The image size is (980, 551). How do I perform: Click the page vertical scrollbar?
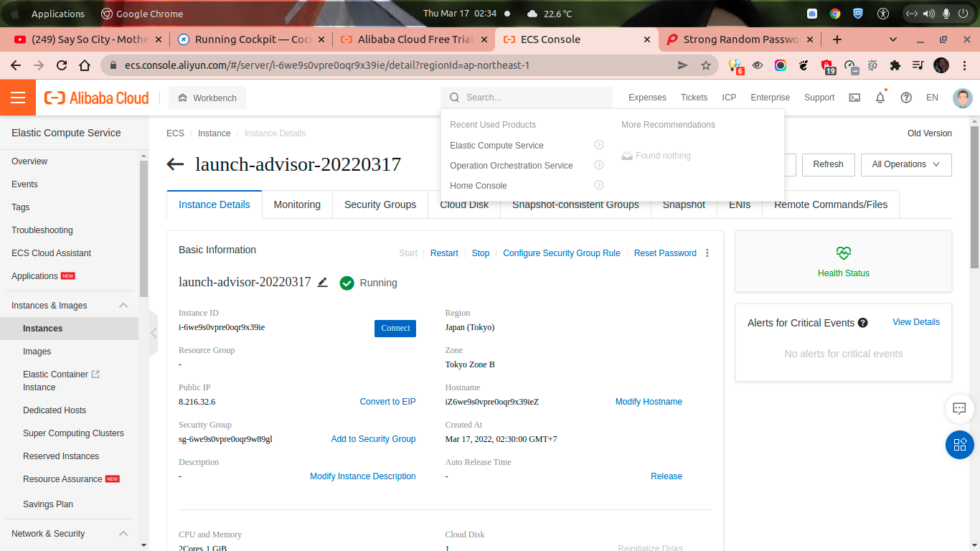point(975,197)
